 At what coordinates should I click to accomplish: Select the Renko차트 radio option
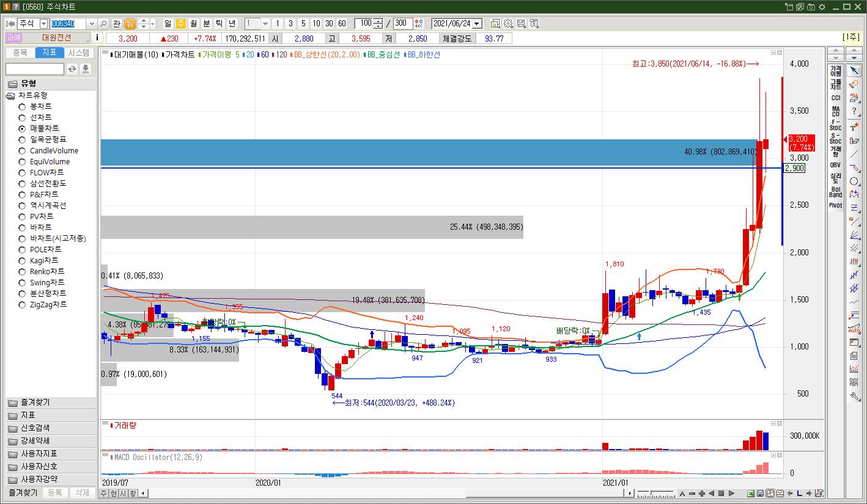coord(42,271)
